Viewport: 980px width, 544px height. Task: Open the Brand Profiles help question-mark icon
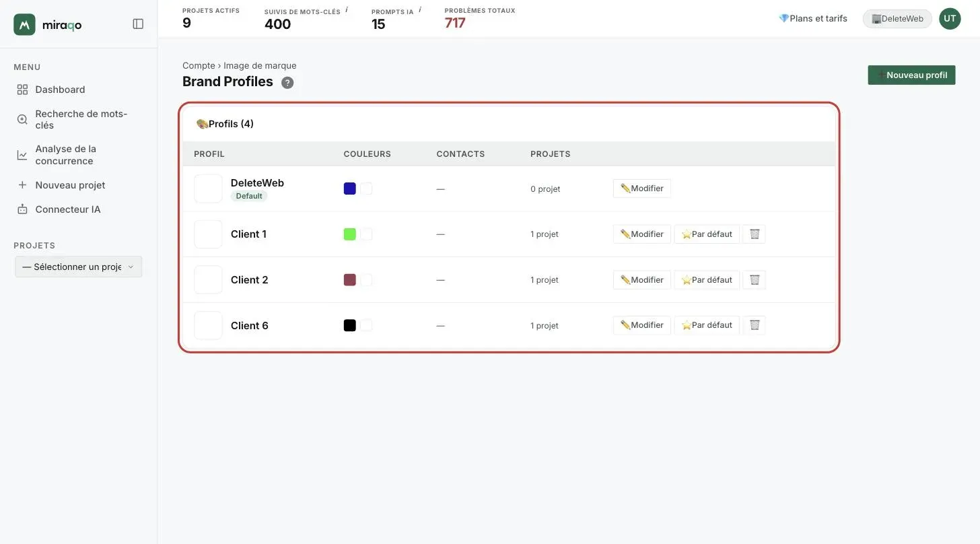pos(287,83)
